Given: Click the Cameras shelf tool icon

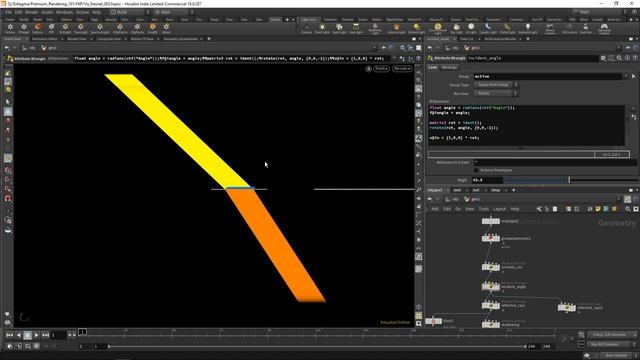Looking at the screenshot, I should tap(306, 28).
